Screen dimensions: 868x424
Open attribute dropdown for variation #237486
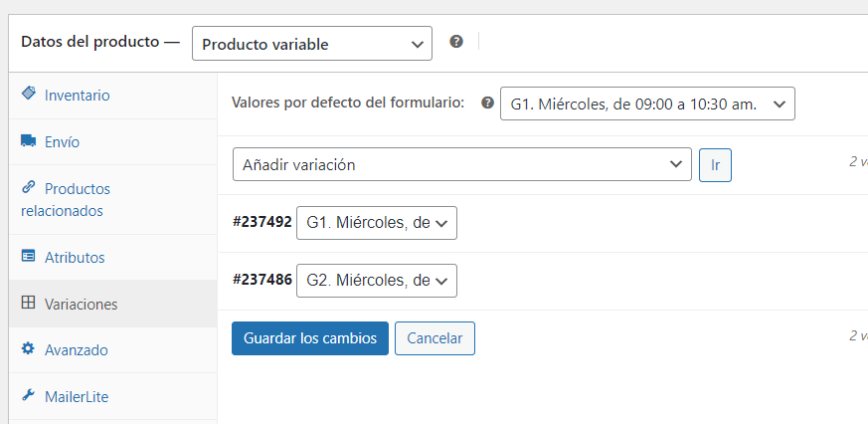click(377, 281)
